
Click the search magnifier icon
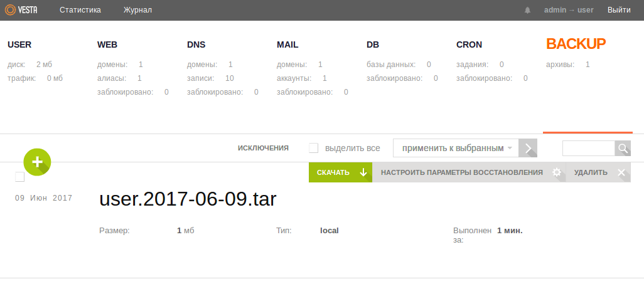pyautogui.click(x=623, y=149)
